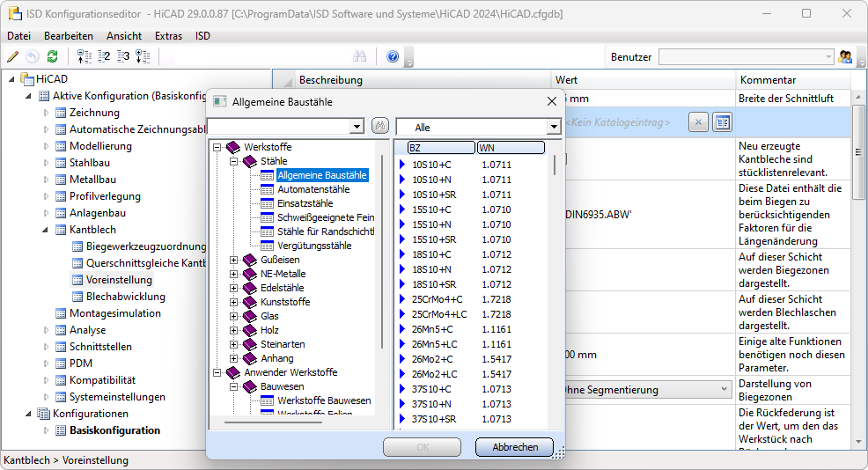Open the ISD menu

coord(202,35)
